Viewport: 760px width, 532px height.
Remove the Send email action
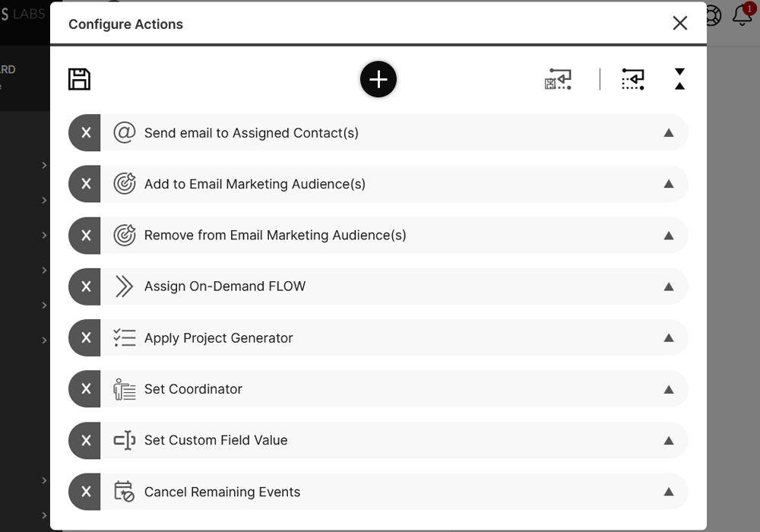pos(86,133)
